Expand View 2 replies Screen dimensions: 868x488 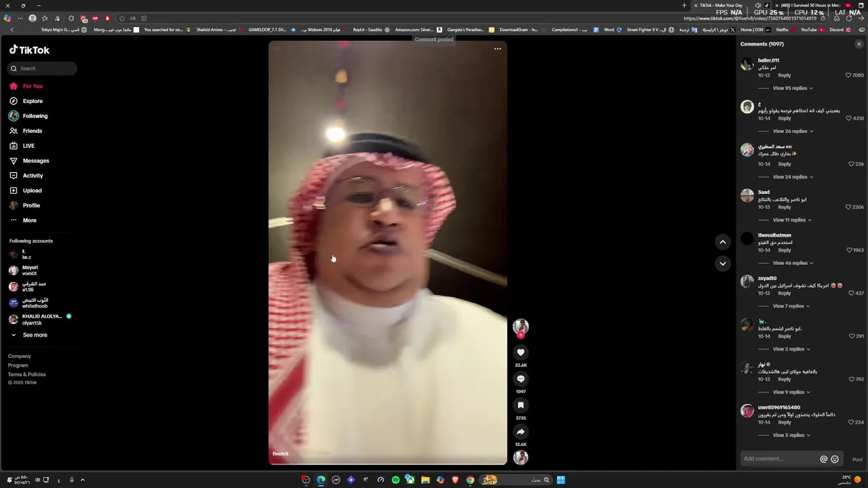[791, 349]
